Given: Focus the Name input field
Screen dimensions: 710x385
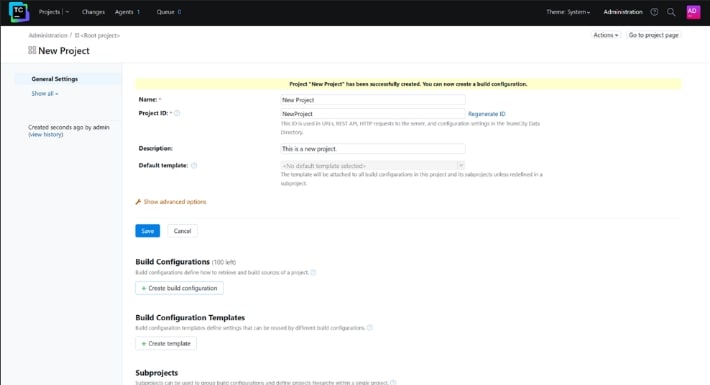Looking at the screenshot, I should click(x=373, y=100).
